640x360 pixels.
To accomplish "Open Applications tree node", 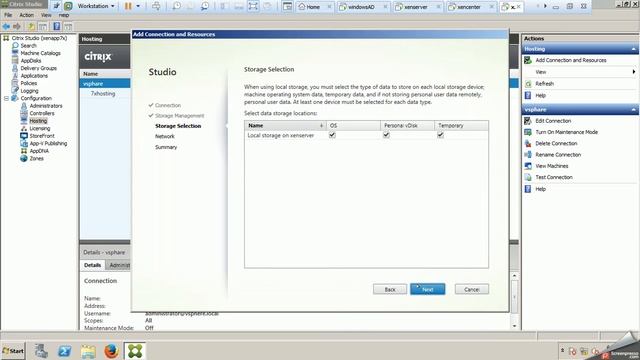I will (x=34, y=76).
